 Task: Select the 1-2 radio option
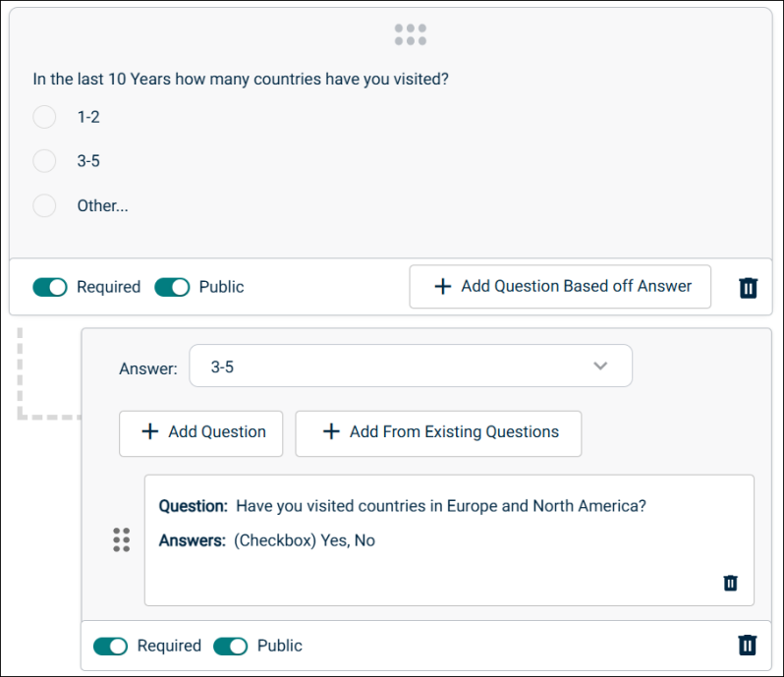pyautogui.click(x=44, y=117)
